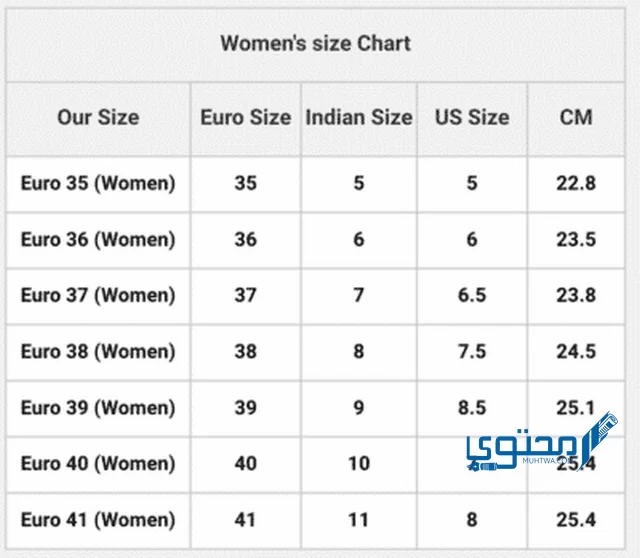Select the Euro 36 (Women) row label
Image resolution: width=640 pixels, height=558 pixels.
tap(98, 240)
